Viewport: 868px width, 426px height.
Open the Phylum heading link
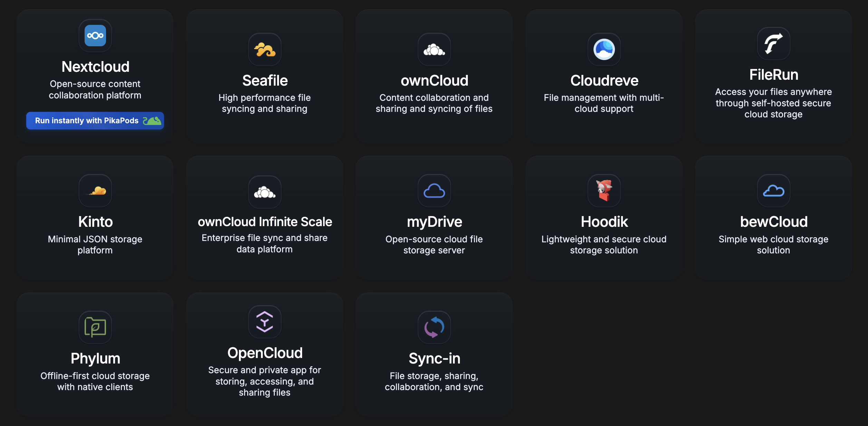click(95, 358)
